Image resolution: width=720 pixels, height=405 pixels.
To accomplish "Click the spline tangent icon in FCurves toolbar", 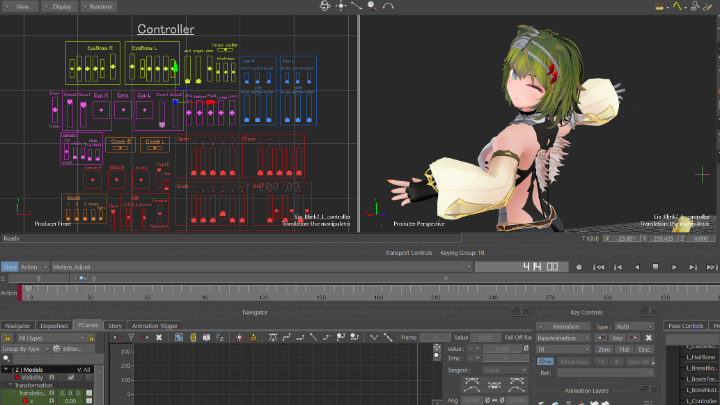I will click(287, 338).
